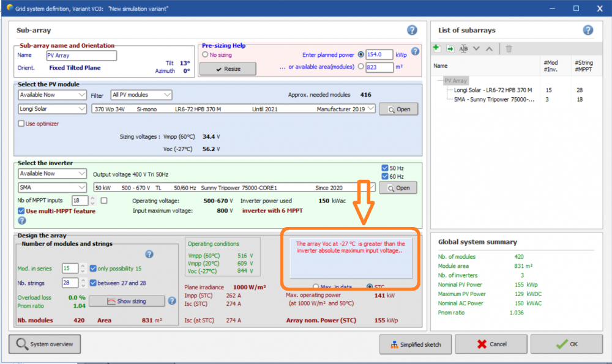This screenshot has height=364, width=612.
Task: Click the delete subarray trash icon
Action: [x=509, y=48]
